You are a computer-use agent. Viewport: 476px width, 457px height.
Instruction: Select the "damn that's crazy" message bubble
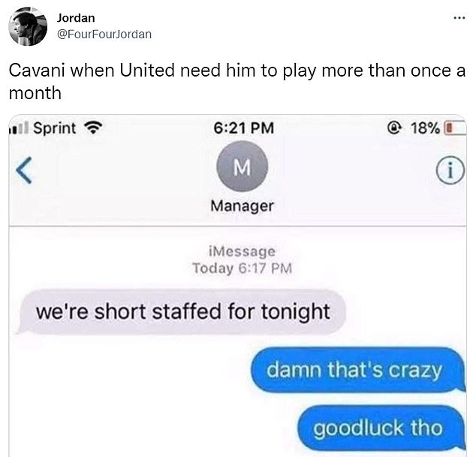(x=358, y=370)
